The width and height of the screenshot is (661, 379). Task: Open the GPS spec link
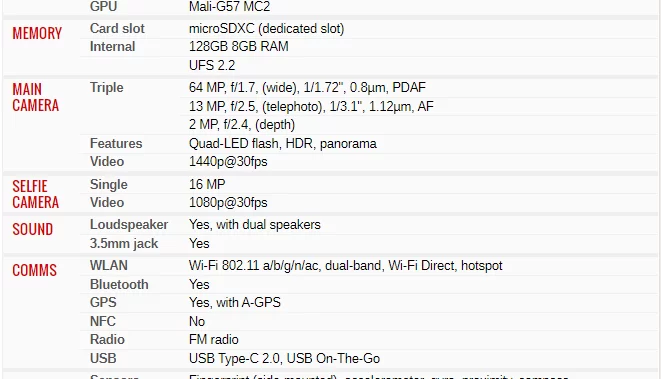coord(103,302)
